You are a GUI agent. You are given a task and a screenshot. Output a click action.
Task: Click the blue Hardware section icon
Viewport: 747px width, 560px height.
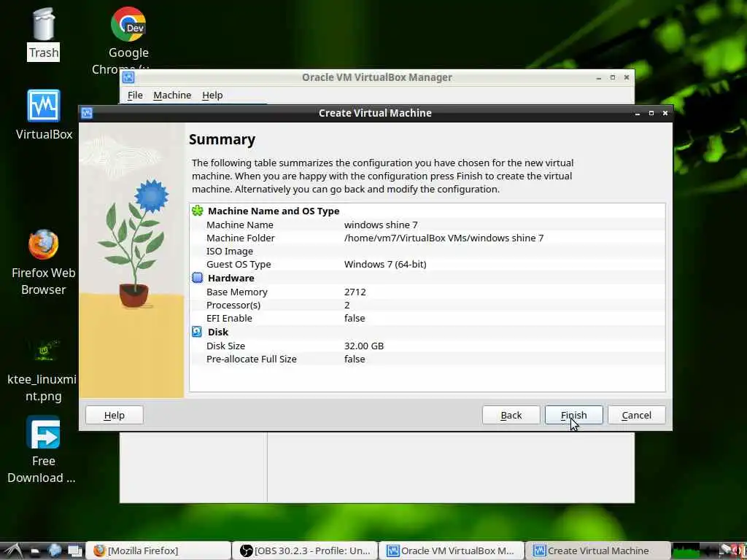click(x=197, y=278)
